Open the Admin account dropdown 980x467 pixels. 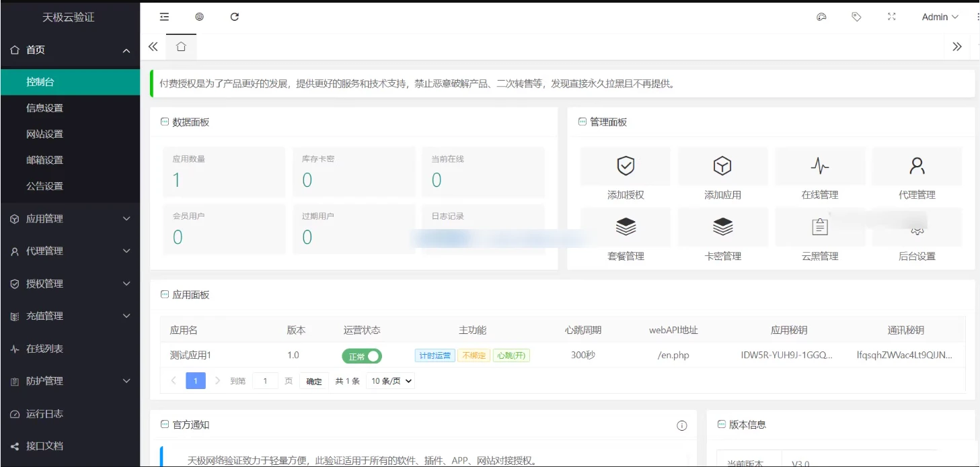tap(940, 17)
